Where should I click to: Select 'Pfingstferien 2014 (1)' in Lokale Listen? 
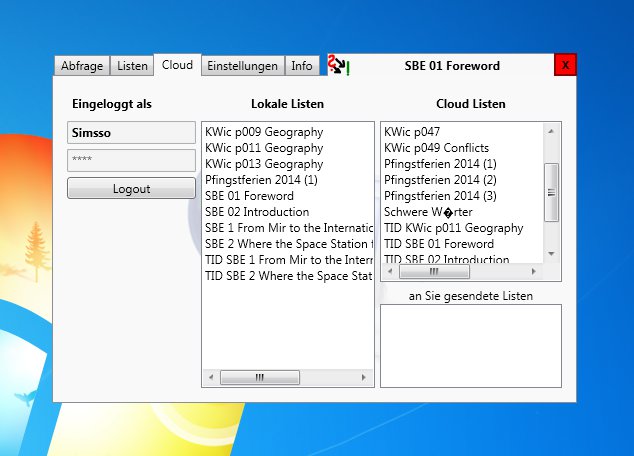[288, 180]
